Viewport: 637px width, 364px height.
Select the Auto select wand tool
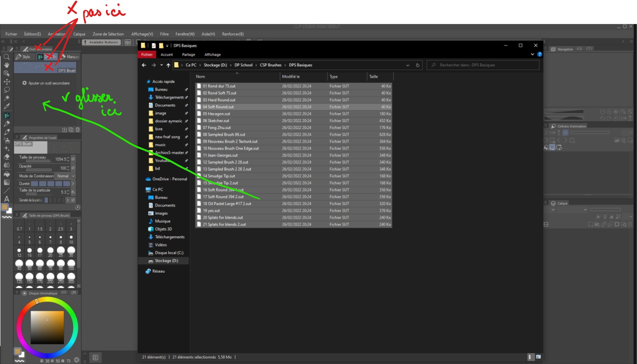[7, 98]
